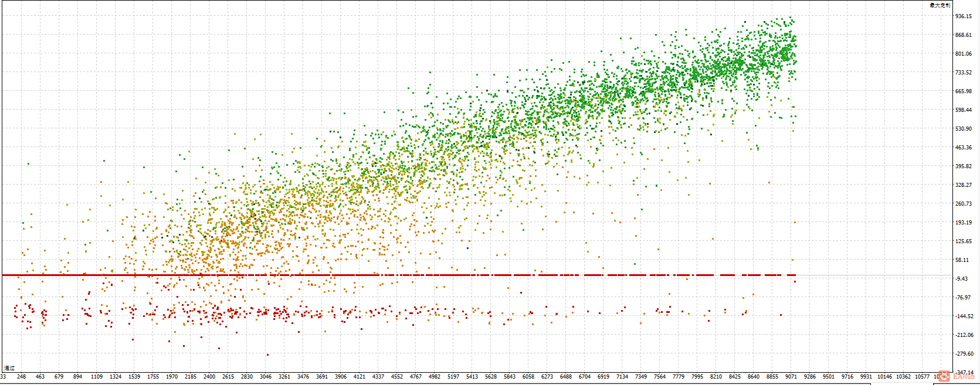The image size is (980, 385).
Task: Click the 6058 X-axis label
Action: 528,377
